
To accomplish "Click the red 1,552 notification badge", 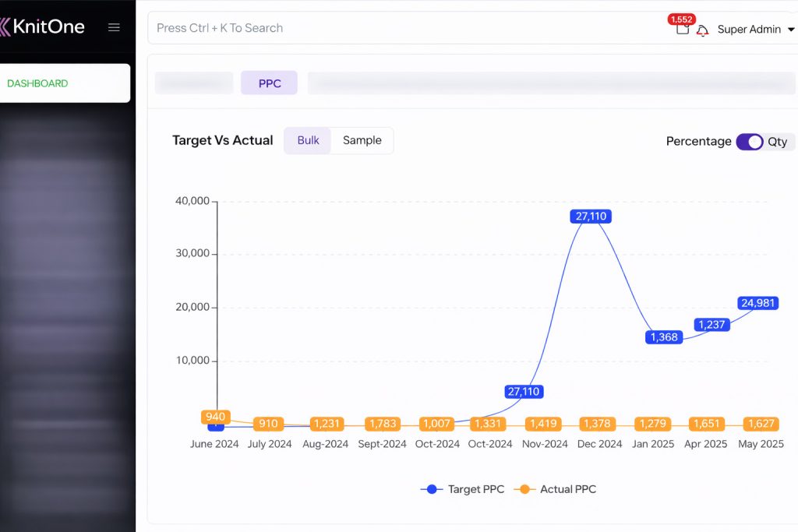I will pyautogui.click(x=681, y=19).
